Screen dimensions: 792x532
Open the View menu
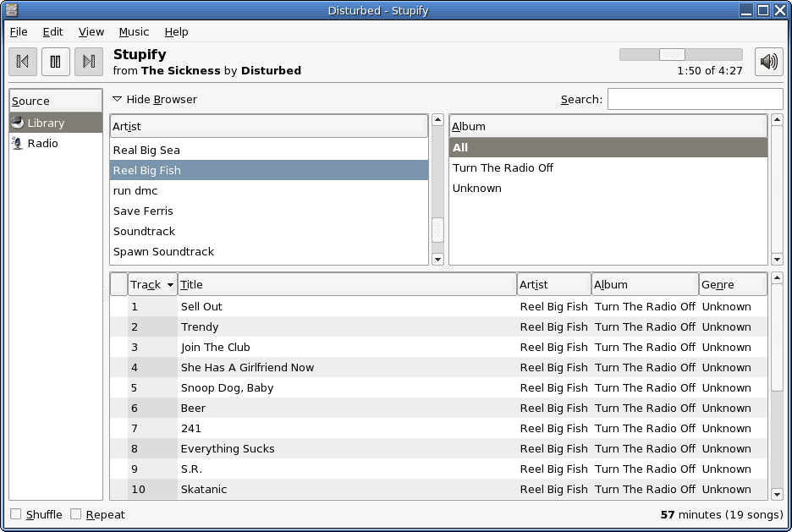click(91, 32)
